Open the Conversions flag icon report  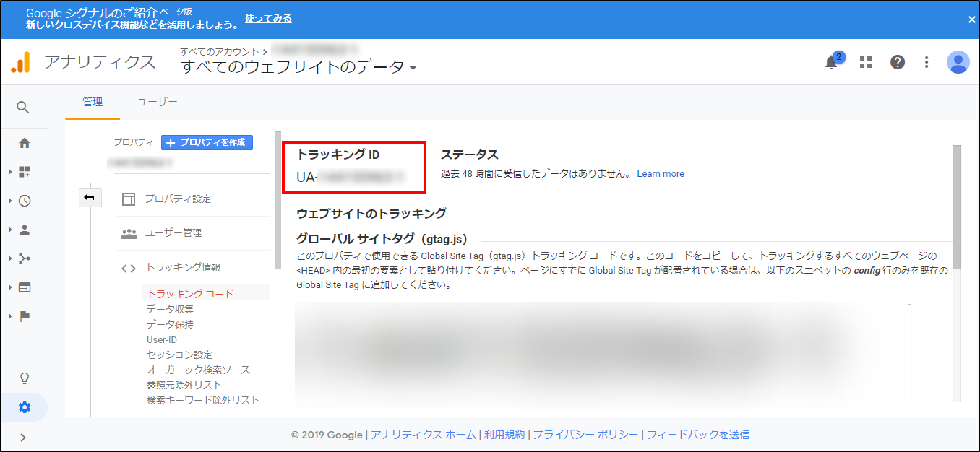pos(25,316)
